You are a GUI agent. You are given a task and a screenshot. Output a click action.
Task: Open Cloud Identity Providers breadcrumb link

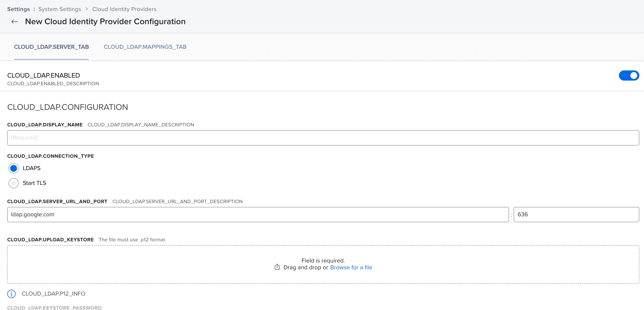pyautogui.click(x=124, y=9)
